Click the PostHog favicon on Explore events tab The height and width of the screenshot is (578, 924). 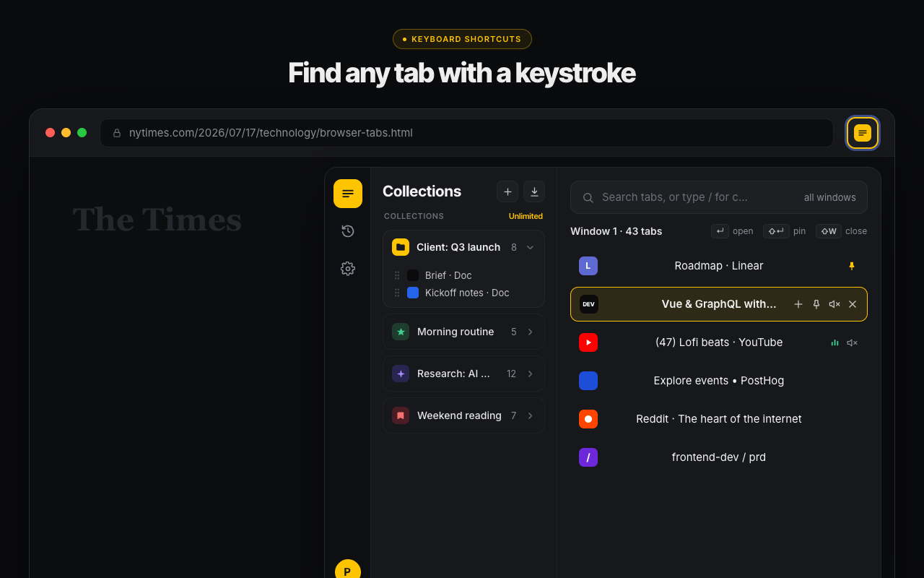pyautogui.click(x=588, y=381)
